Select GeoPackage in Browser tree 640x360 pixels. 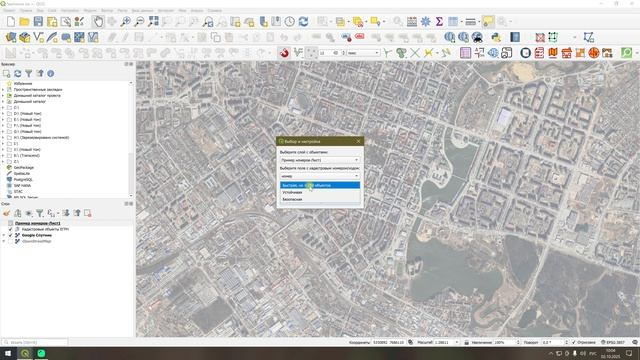[x=23, y=168]
